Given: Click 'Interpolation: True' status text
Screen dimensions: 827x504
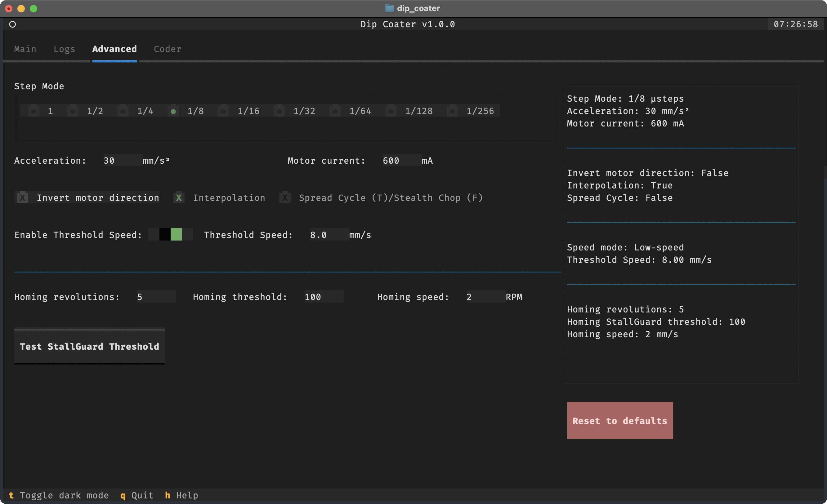Looking at the screenshot, I should [620, 185].
